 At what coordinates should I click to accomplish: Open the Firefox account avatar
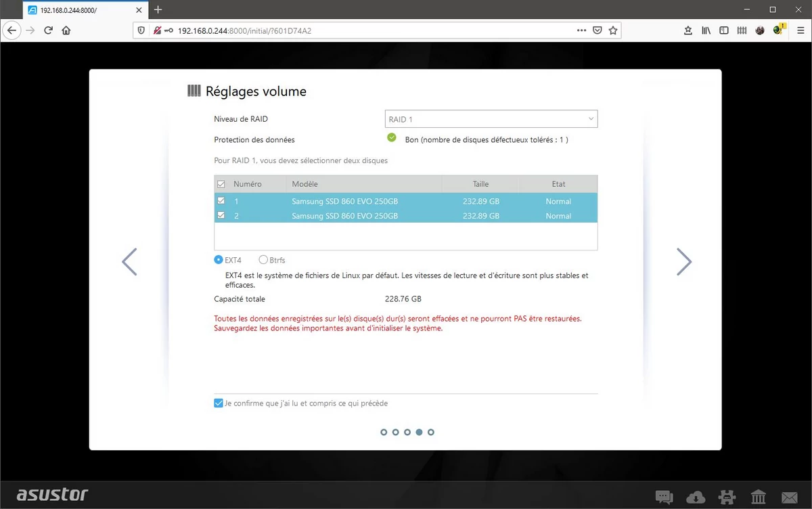[760, 30]
